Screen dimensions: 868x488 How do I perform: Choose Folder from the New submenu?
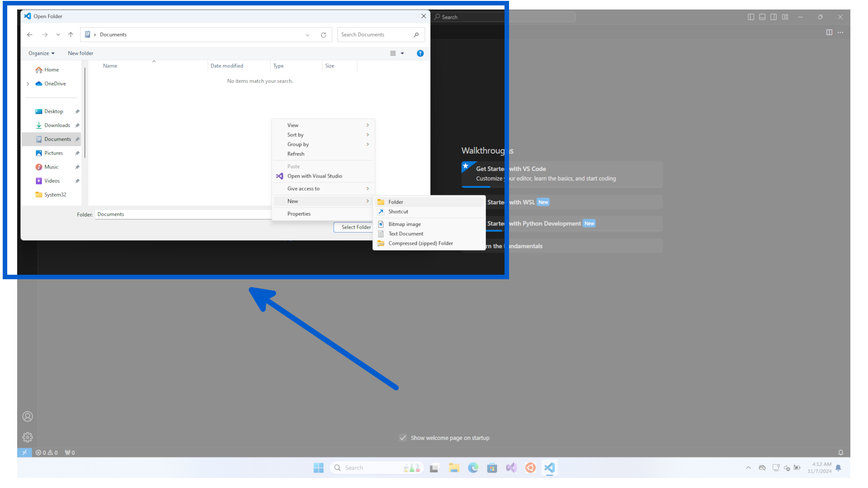pos(396,202)
